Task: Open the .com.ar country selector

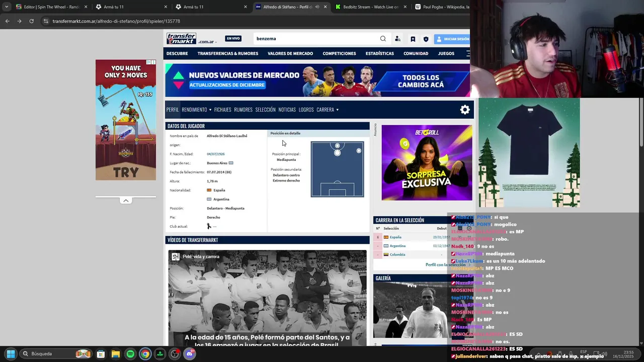Action: coord(207,42)
